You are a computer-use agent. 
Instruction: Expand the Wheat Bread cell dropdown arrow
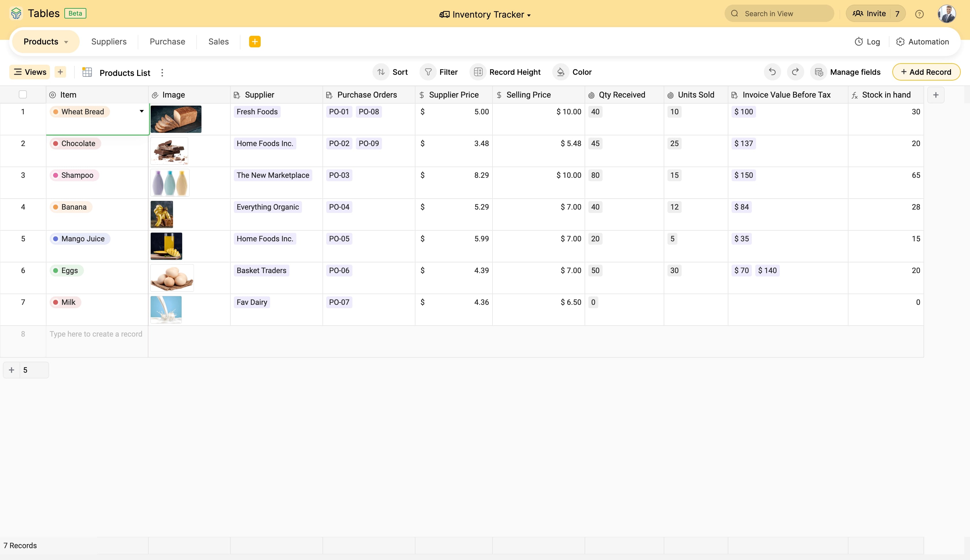coord(141,111)
